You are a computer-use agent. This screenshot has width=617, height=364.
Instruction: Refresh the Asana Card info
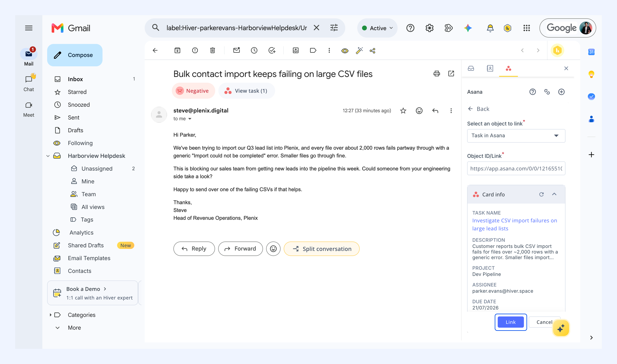tap(541, 195)
